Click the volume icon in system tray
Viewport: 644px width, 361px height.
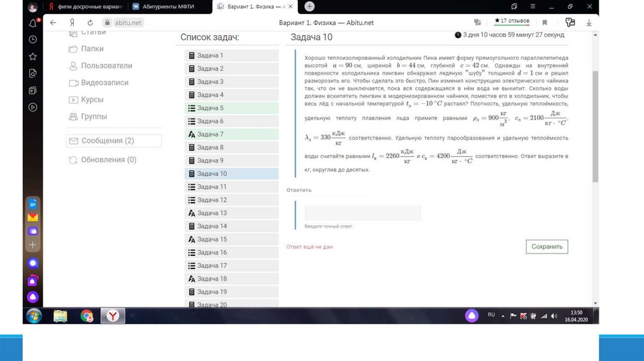[554, 316]
